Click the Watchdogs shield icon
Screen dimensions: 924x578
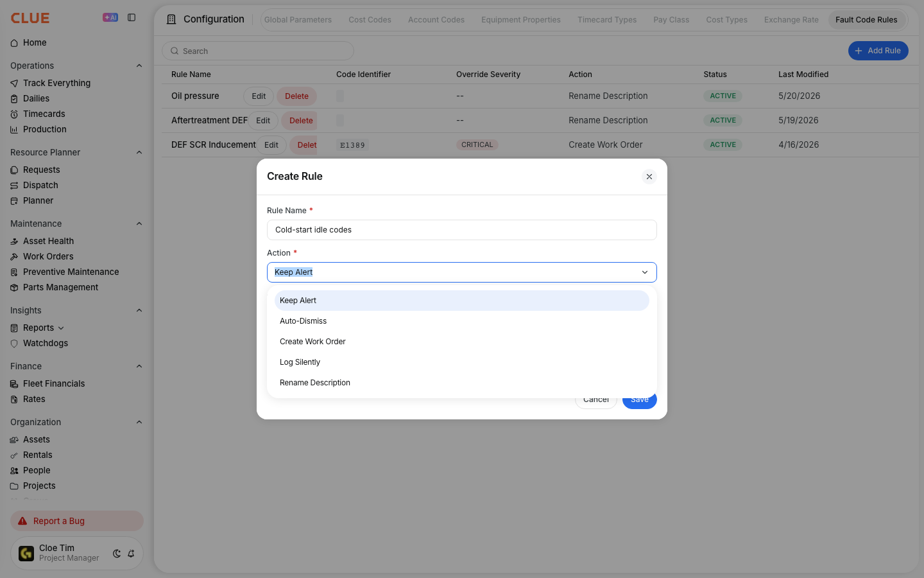pos(14,343)
